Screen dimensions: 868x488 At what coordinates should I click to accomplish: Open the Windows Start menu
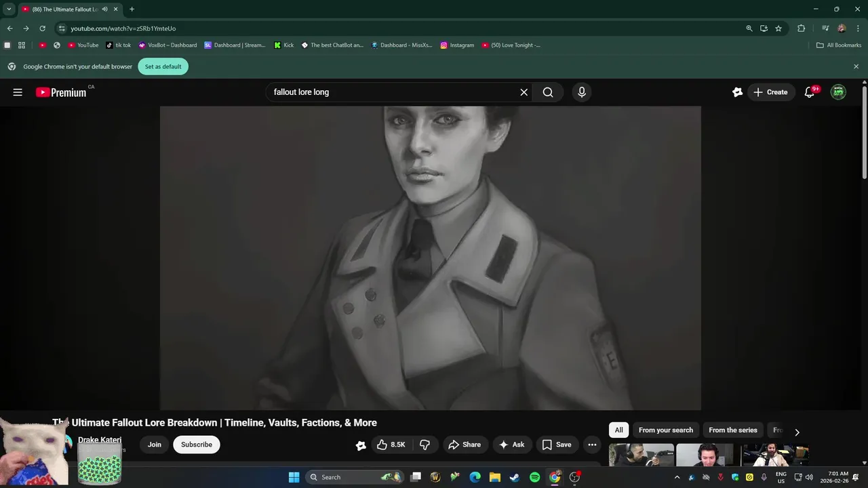[x=294, y=477]
